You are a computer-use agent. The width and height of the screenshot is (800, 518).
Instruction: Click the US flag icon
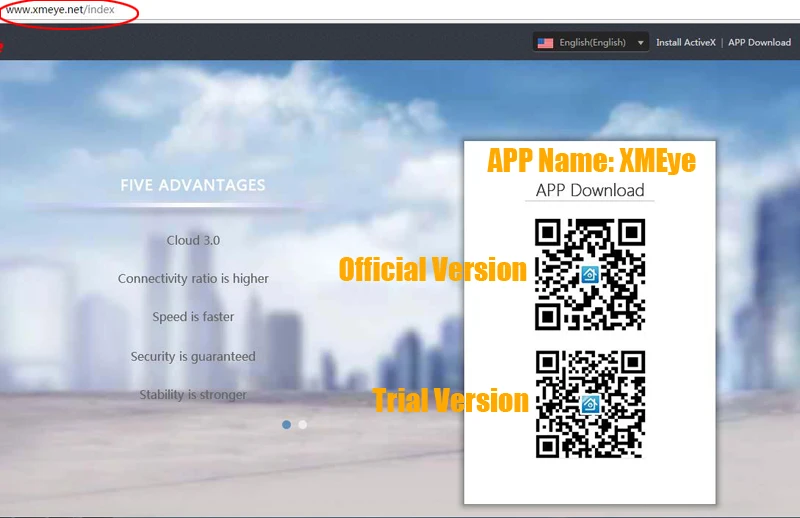545,43
